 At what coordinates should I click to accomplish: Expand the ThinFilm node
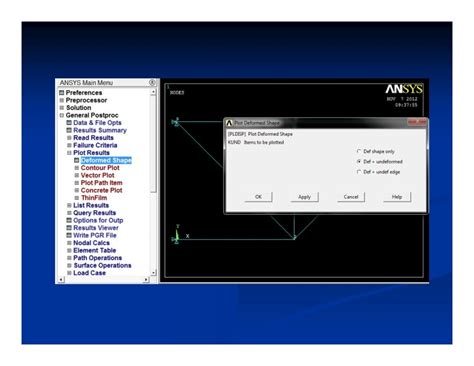click(77, 198)
